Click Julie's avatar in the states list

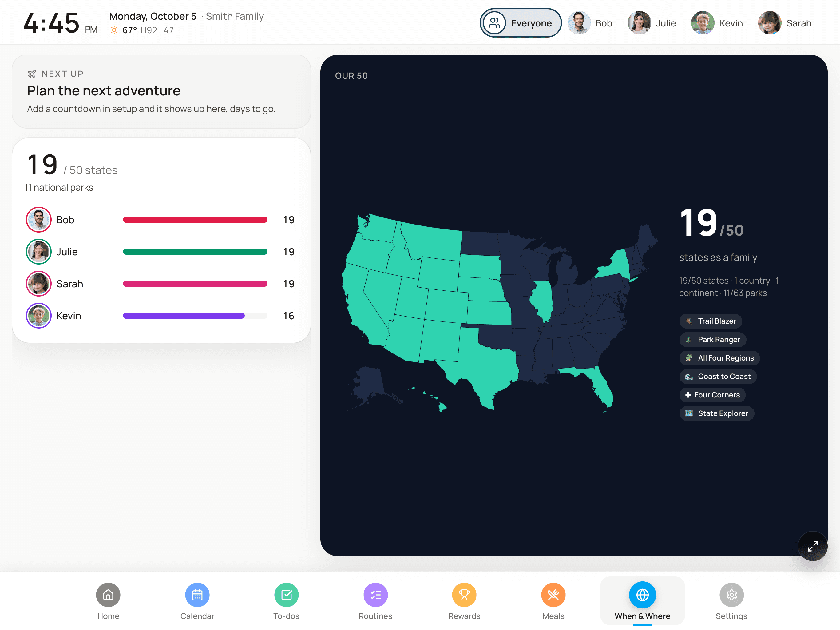(38, 252)
